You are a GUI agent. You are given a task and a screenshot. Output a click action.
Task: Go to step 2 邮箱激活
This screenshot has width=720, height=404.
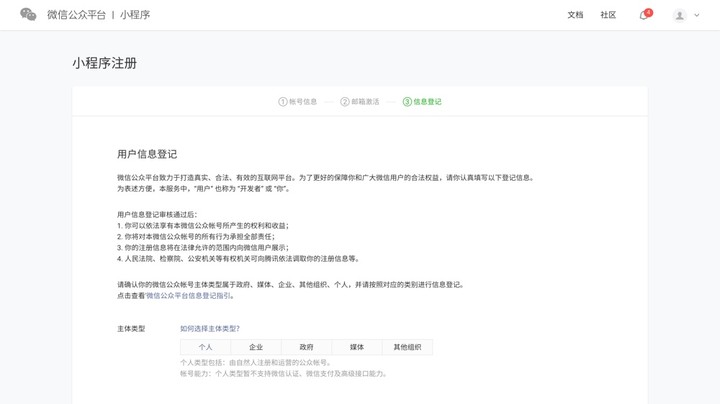(360, 101)
